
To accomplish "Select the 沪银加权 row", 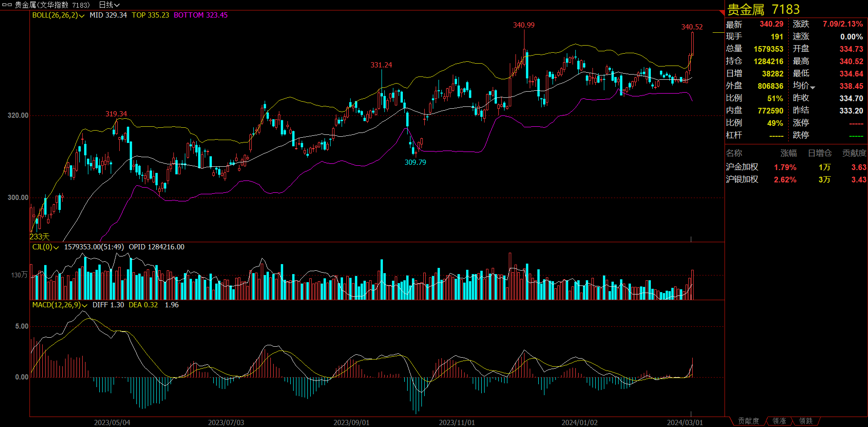I will pos(742,180).
